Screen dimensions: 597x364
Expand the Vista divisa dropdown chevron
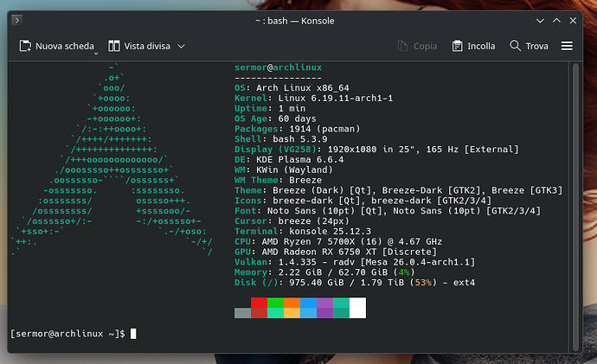click(x=181, y=46)
